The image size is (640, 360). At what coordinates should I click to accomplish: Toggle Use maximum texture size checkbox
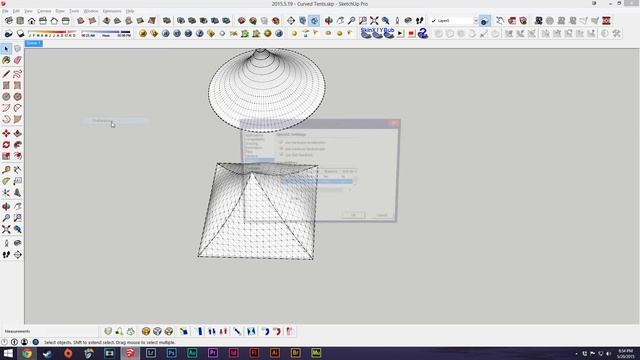(281, 149)
